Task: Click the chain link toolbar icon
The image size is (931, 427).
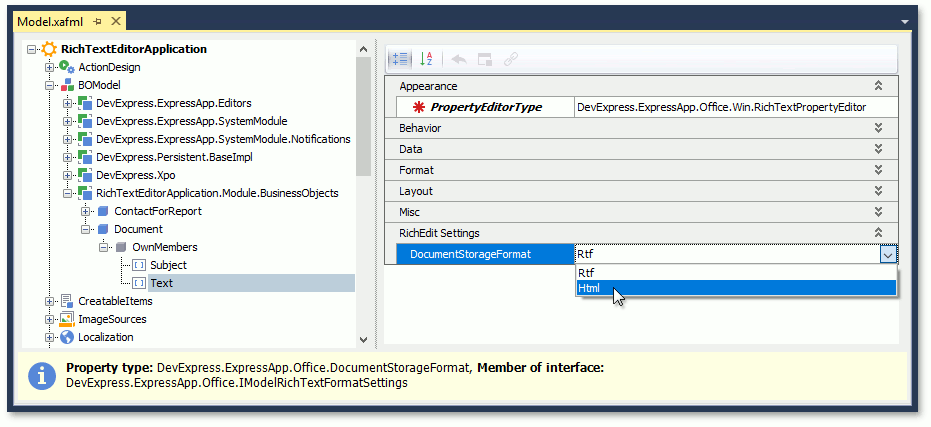Action: click(511, 59)
